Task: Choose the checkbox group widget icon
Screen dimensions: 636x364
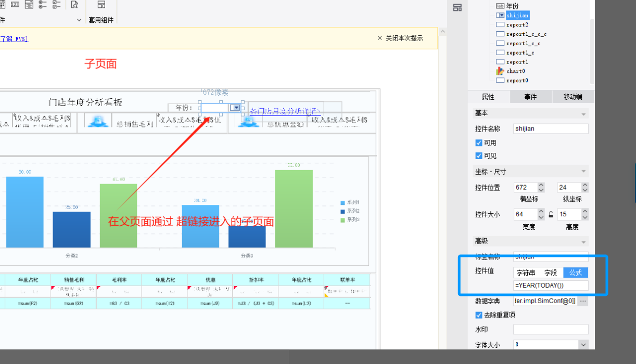Action: click(x=56, y=5)
